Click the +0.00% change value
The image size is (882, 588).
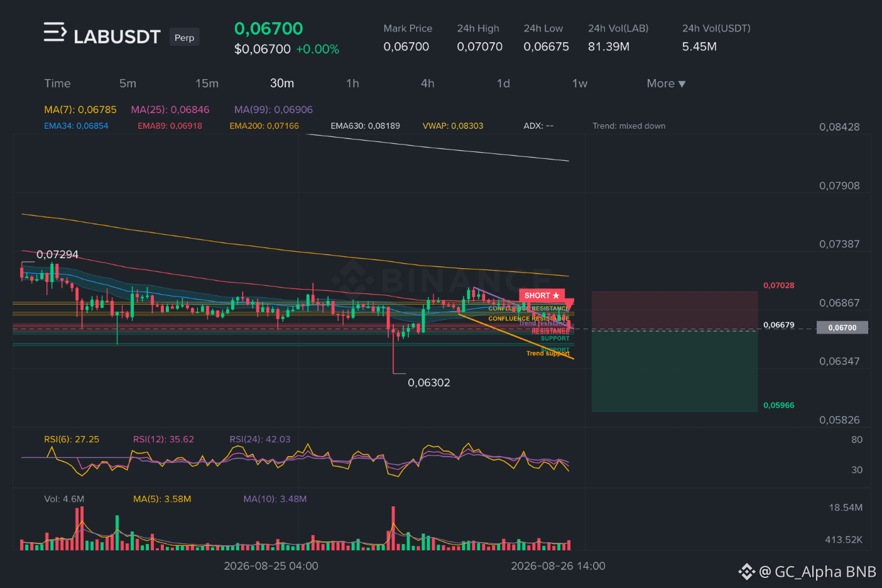click(x=318, y=49)
